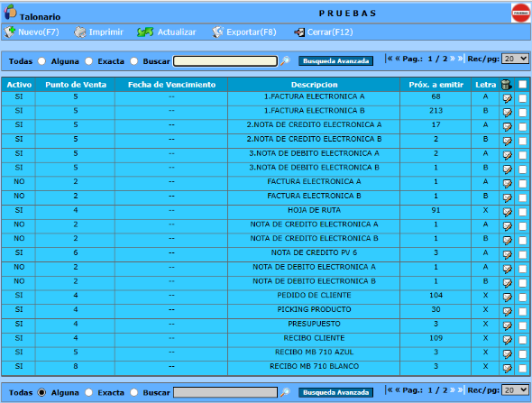This screenshot has width=532, height=403.
Task: Edit the PRESUPUESTO row via its pencil icon
Action: (508, 325)
